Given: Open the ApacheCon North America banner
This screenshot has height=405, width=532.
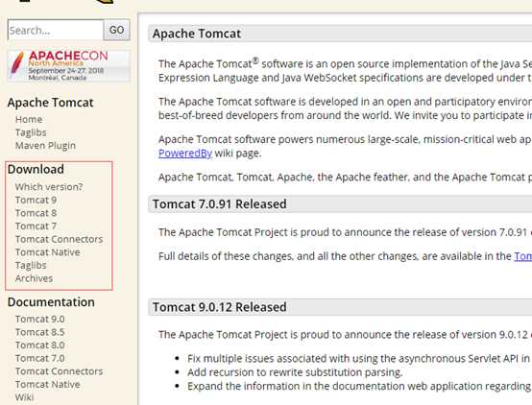Looking at the screenshot, I should tap(68, 66).
